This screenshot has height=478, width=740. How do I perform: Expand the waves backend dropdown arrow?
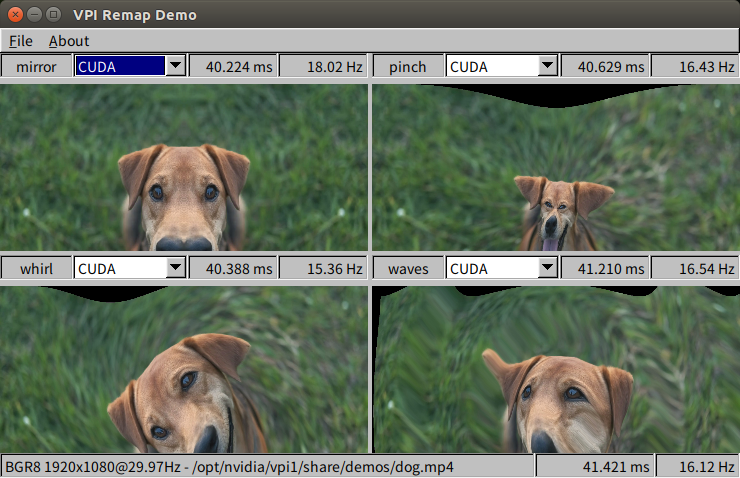547,268
